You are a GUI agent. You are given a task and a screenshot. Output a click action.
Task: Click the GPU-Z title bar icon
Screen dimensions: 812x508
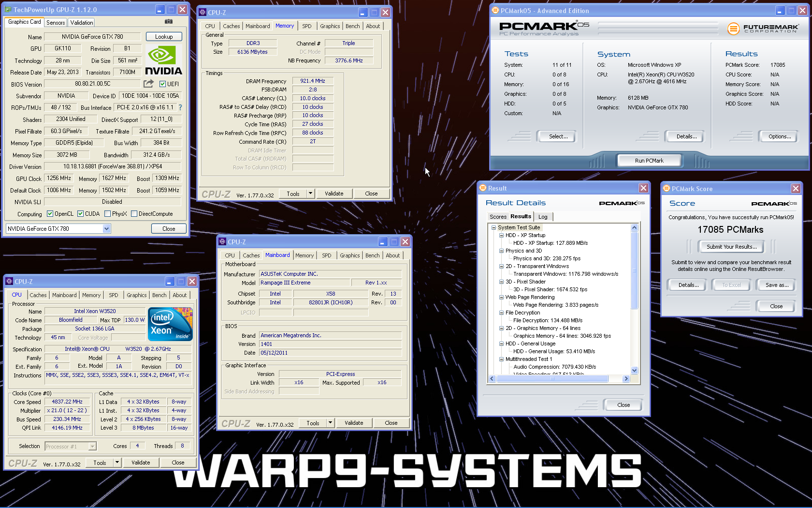point(9,10)
